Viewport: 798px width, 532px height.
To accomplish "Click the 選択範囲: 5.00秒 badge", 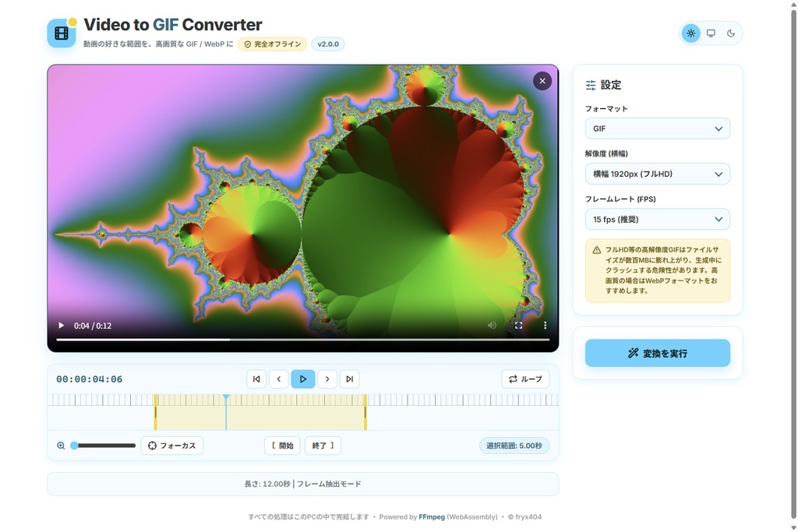I will [x=514, y=446].
